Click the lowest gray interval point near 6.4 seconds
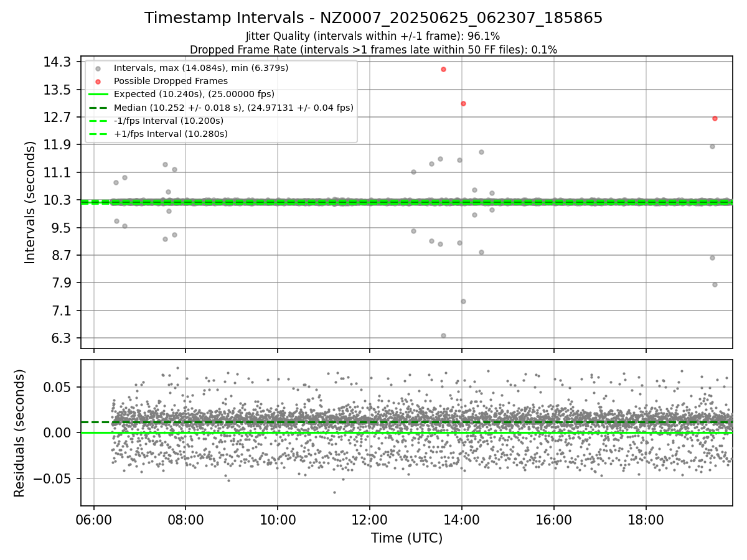 (443, 335)
